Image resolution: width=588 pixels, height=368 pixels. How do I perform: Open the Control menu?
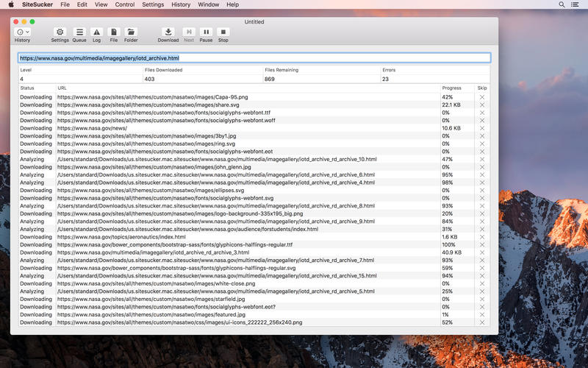[x=125, y=4]
